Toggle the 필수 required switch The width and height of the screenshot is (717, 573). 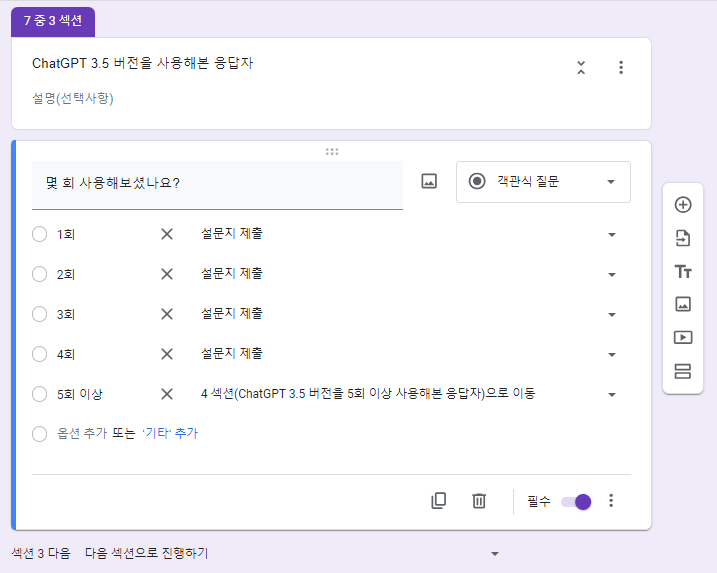pyautogui.click(x=576, y=502)
